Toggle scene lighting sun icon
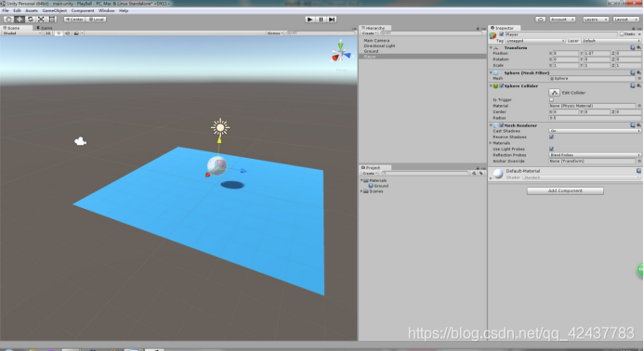 point(59,33)
